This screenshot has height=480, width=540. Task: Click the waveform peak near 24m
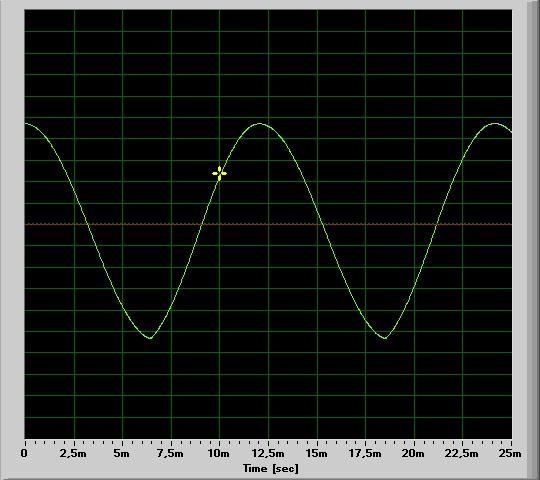click(495, 123)
